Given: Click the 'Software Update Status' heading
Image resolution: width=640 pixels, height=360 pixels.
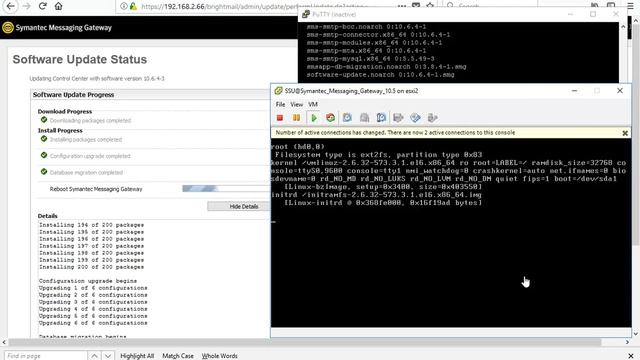Looking at the screenshot, I should tap(80, 60).
